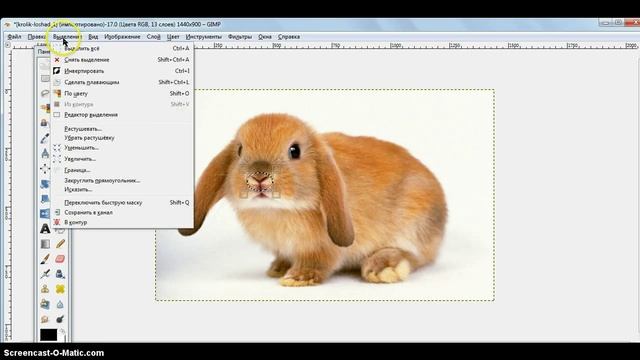Open the Вид menu
The width and height of the screenshot is (640, 360).
coord(93,37)
